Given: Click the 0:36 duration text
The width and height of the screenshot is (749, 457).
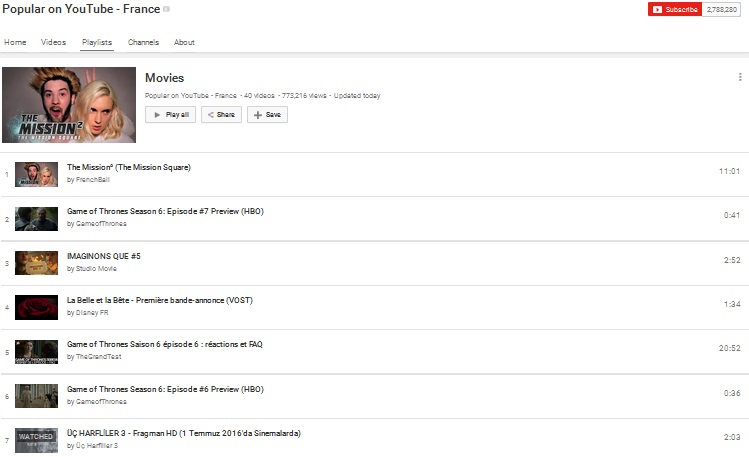Looking at the screenshot, I should point(732,393).
